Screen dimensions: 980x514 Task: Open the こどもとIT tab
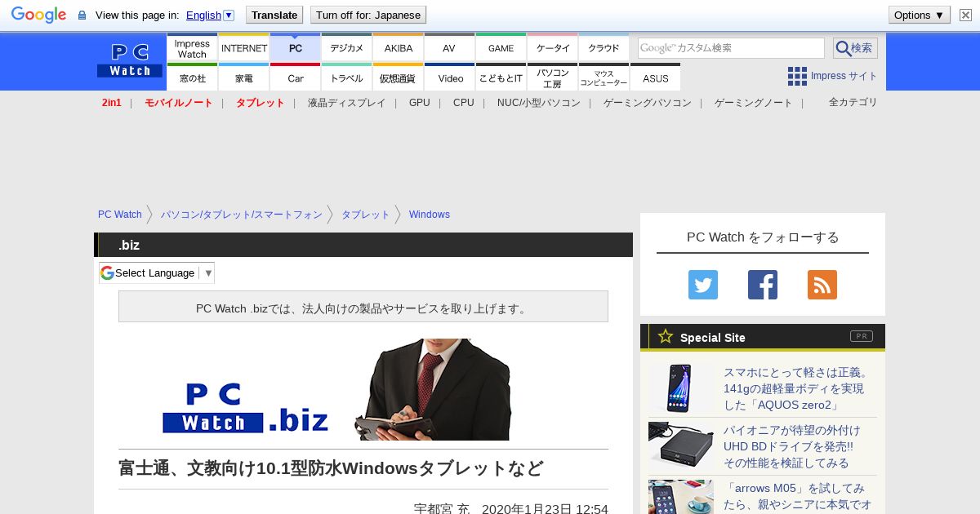click(501, 78)
